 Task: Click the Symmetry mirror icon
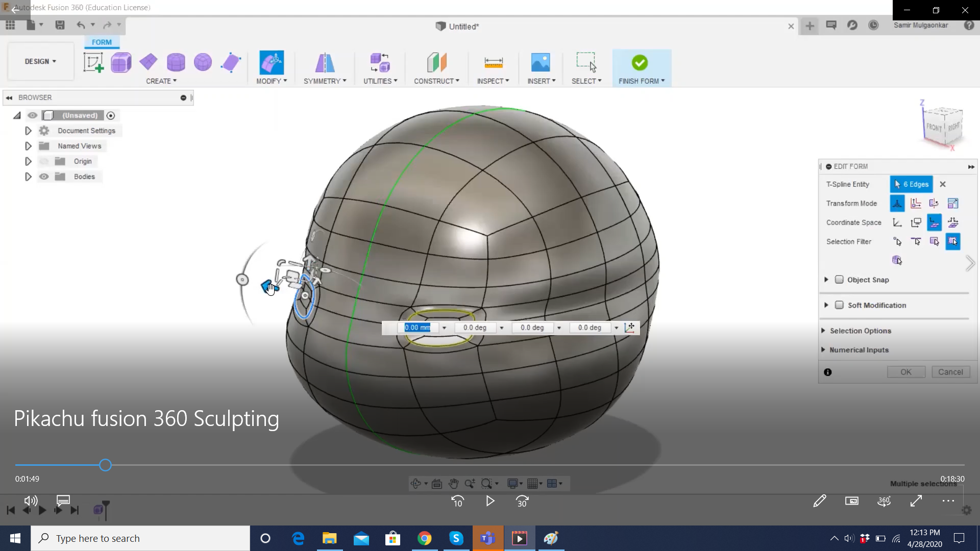click(325, 63)
